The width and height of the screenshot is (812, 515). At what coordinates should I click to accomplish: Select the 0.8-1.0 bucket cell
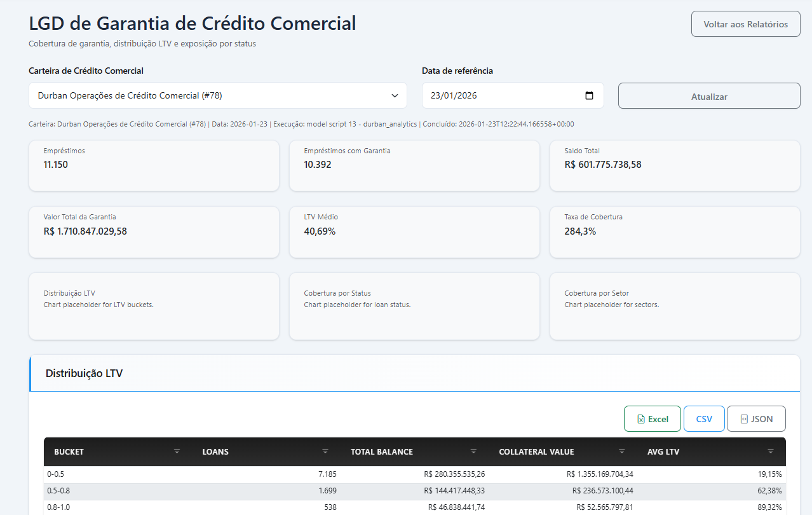click(x=58, y=507)
